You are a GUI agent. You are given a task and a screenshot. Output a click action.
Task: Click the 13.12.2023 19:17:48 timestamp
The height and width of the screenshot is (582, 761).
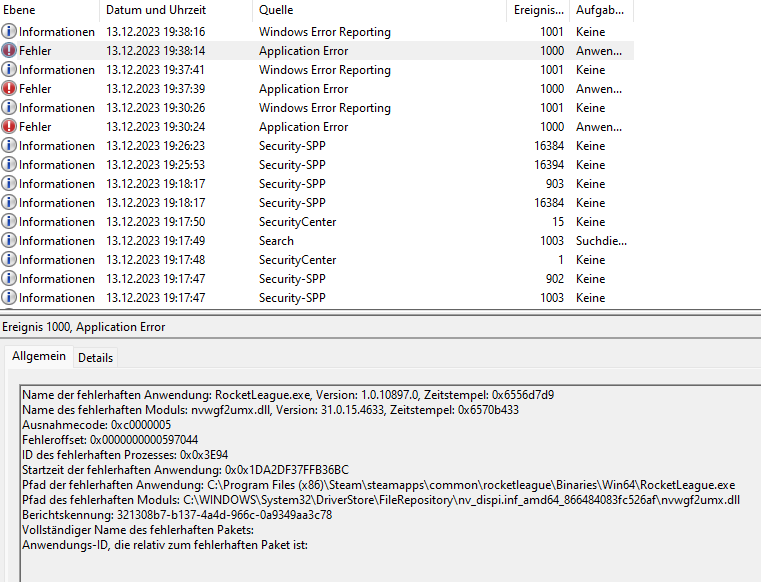point(156,259)
